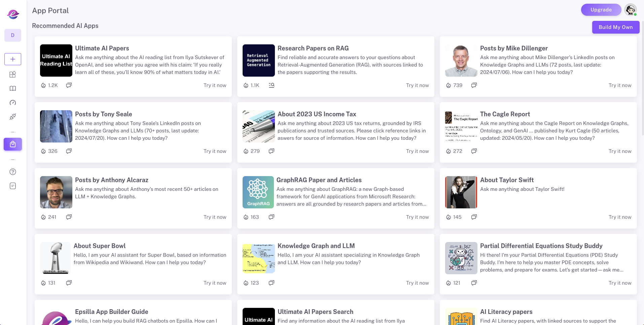Open the user profile avatar menu
644x325 pixels.
pyautogui.click(x=630, y=10)
